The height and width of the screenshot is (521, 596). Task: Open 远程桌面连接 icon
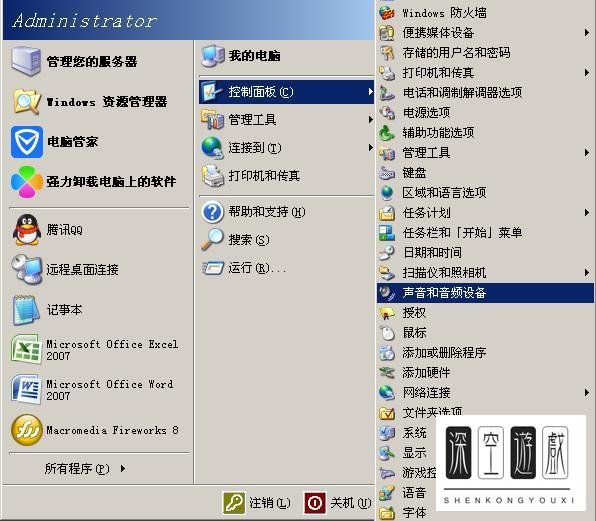[x=27, y=269]
